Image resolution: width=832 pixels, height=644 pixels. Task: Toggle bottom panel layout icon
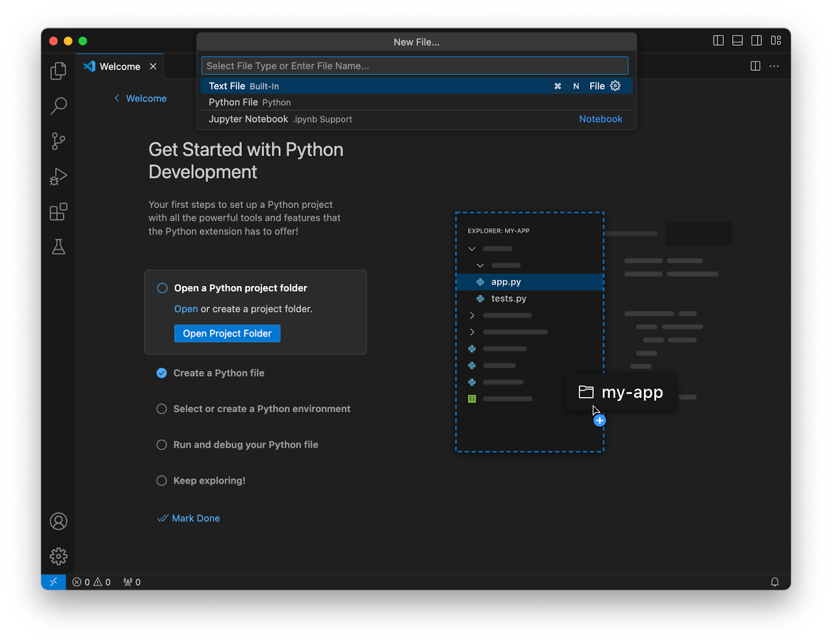[x=737, y=41]
